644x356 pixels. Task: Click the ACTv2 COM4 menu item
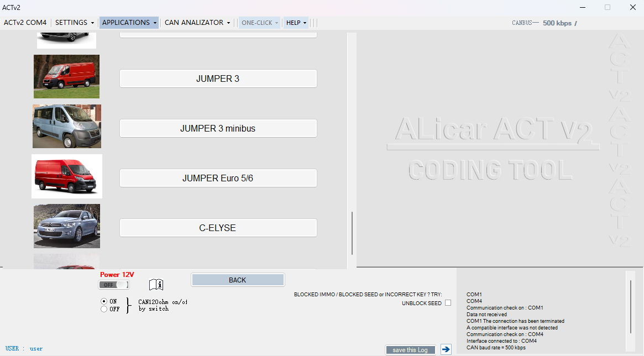pos(25,23)
